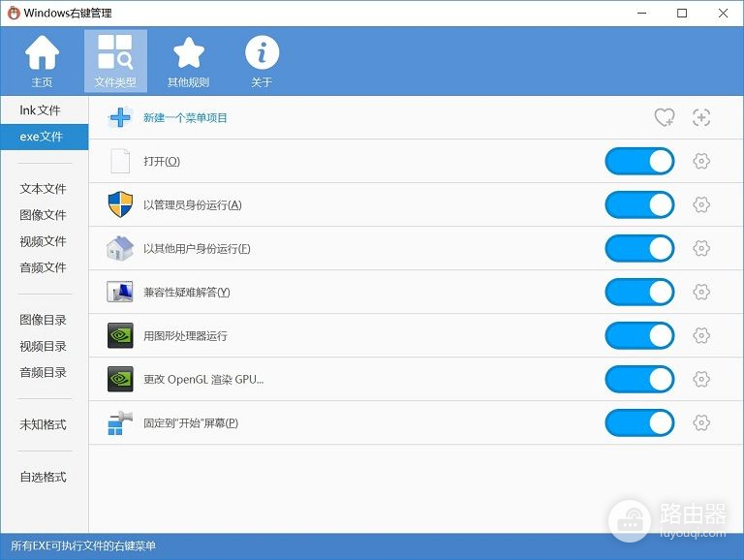Image resolution: width=744 pixels, height=560 pixels.
Task: Toggle 固定到"开始"屏幕(P) switch
Action: (x=639, y=422)
